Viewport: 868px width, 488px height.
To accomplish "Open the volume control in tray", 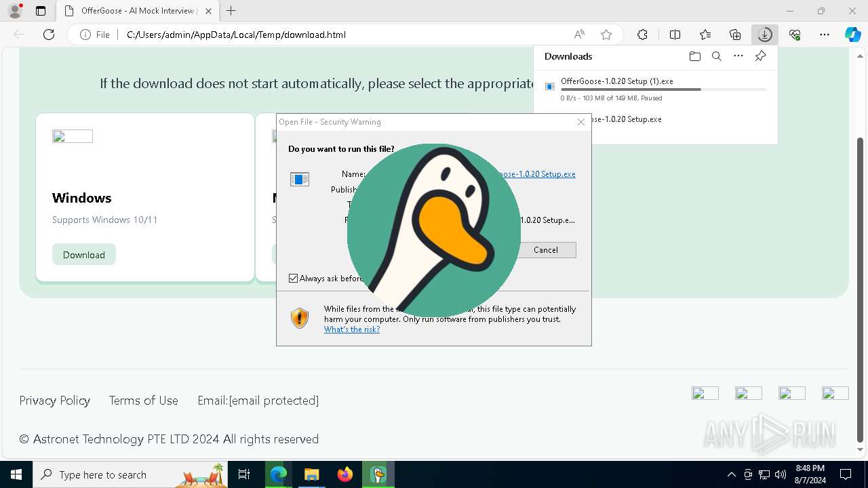I will [x=780, y=474].
